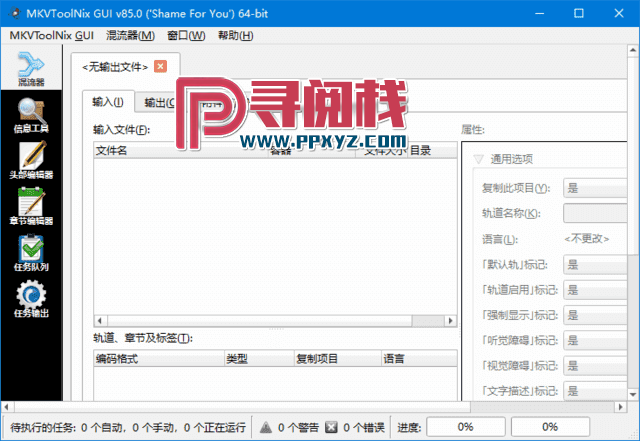Image resolution: width=640 pixels, height=441 pixels.
Task: Collapse the 通用选项 section
Action: pyautogui.click(x=478, y=159)
